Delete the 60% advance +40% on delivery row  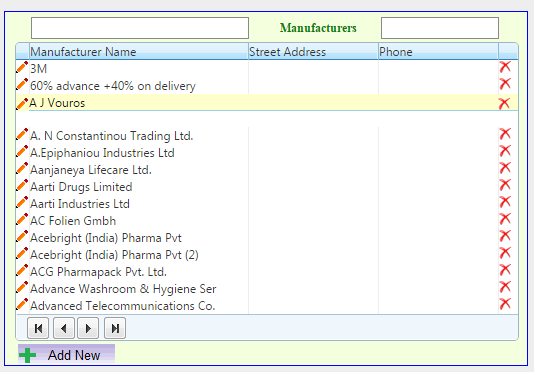505,83
